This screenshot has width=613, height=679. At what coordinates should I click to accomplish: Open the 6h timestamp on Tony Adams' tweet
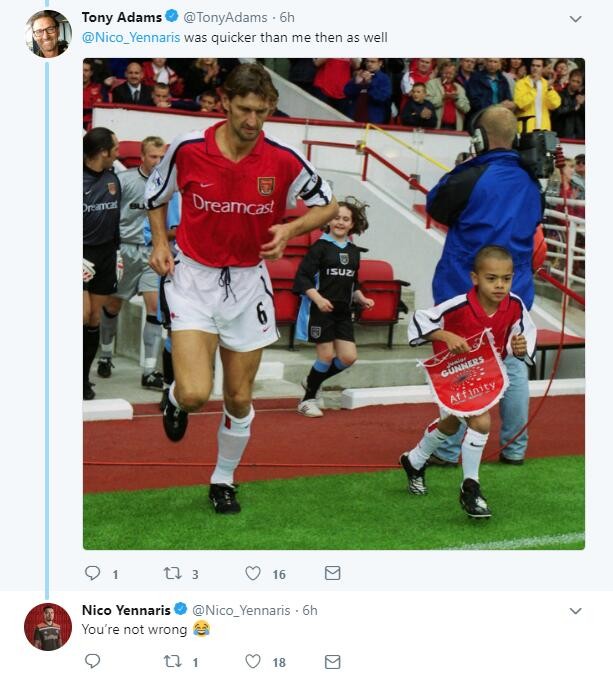coord(287,17)
